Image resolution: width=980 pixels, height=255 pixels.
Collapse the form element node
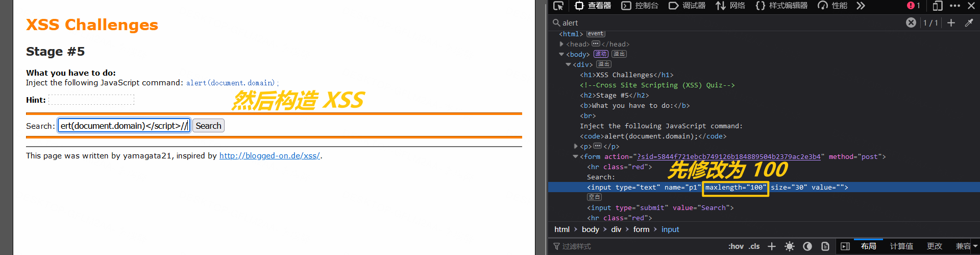click(575, 156)
